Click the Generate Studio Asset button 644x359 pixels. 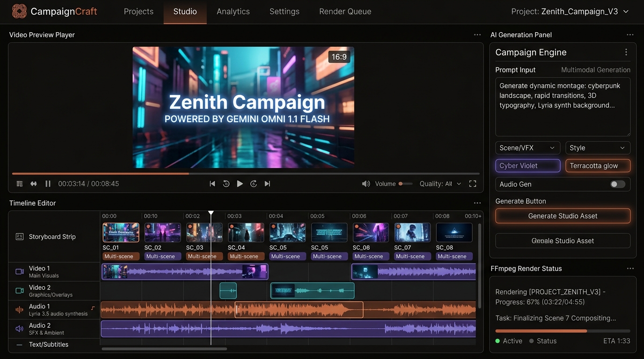[x=563, y=216]
